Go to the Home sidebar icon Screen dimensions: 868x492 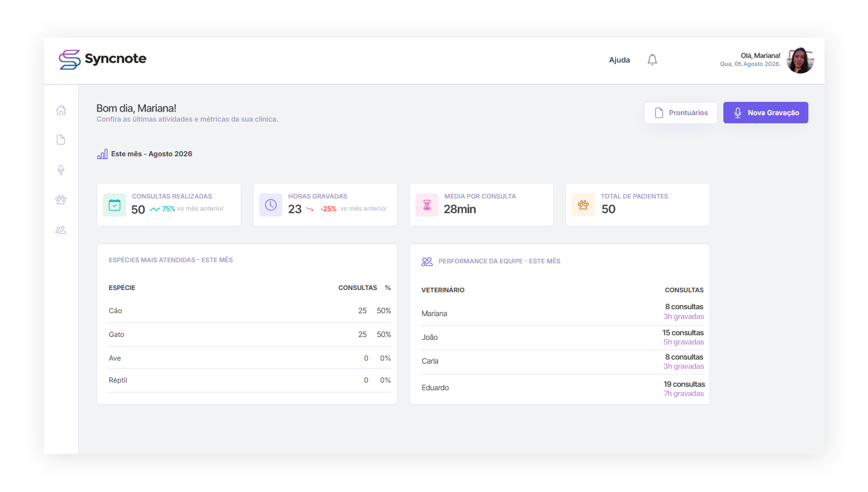[61, 110]
